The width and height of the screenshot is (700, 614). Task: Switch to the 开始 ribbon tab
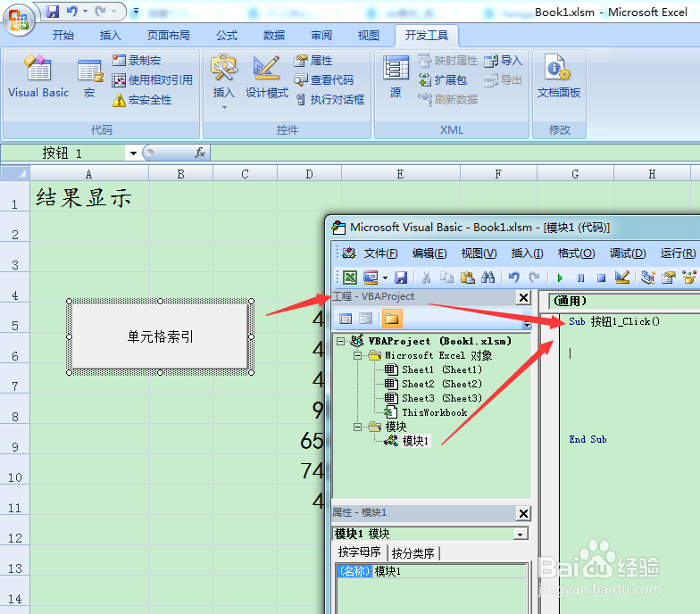(x=62, y=36)
